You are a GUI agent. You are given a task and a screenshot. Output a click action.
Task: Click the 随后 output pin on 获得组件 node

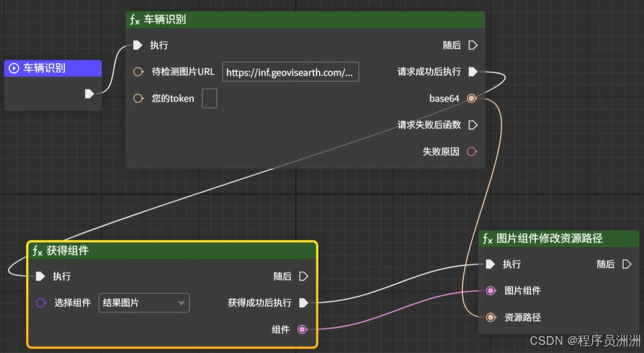304,276
